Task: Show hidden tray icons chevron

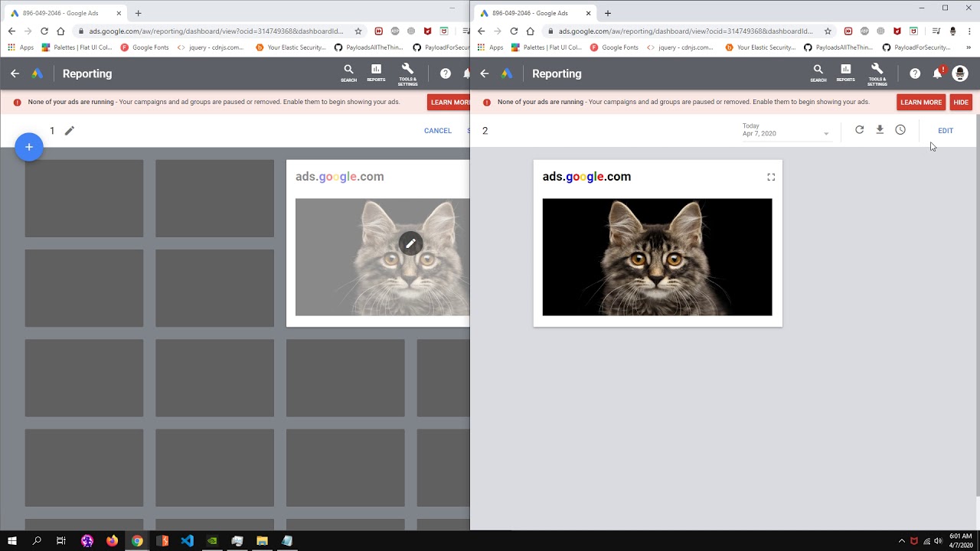Action: click(901, 541)
